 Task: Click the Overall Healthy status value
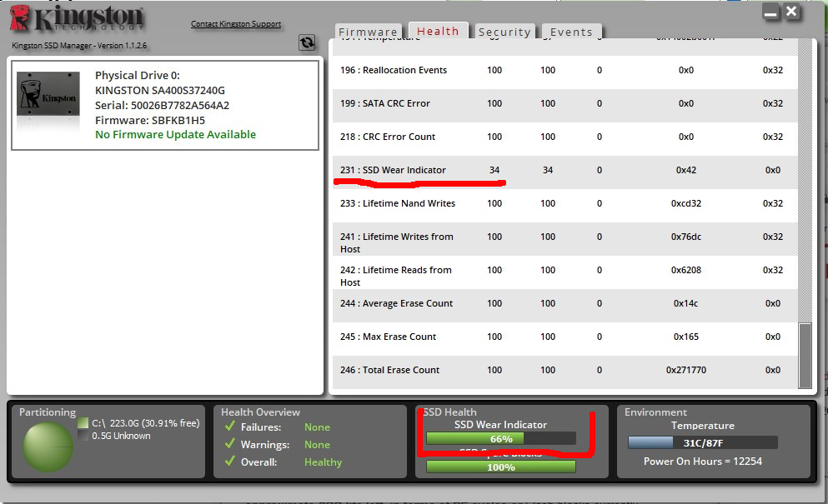[x=324, y=462]
